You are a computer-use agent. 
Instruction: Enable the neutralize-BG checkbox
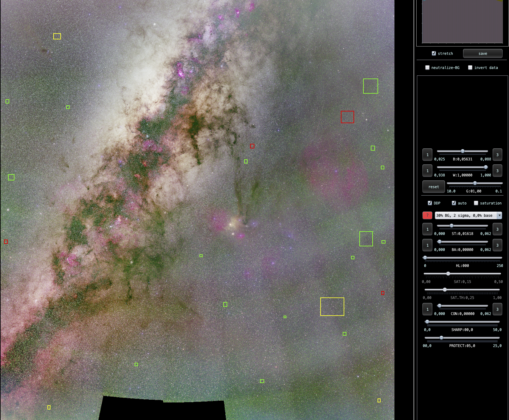coord(427,67)
